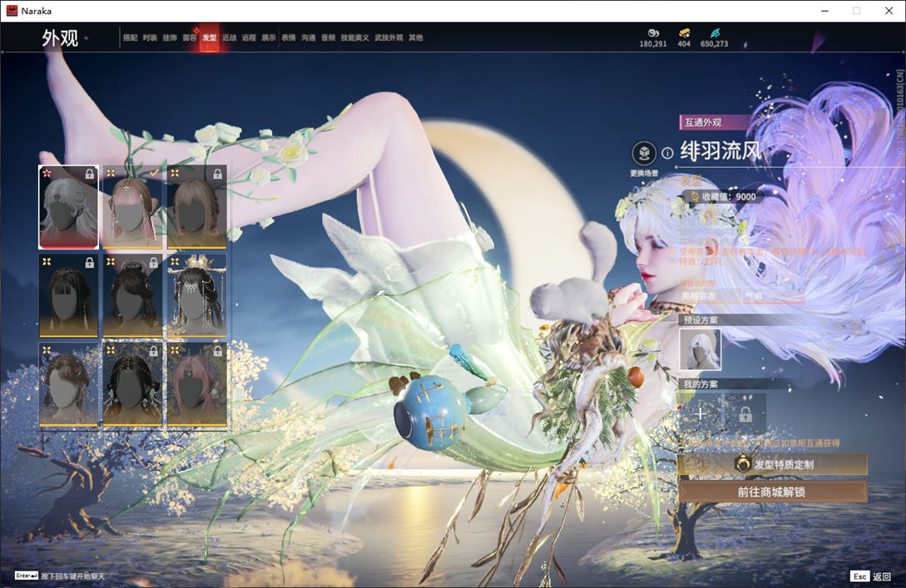This screenshot has width=906, height=588.
Task: Go to the 音频 tab
Action: (x=328, y=37)
